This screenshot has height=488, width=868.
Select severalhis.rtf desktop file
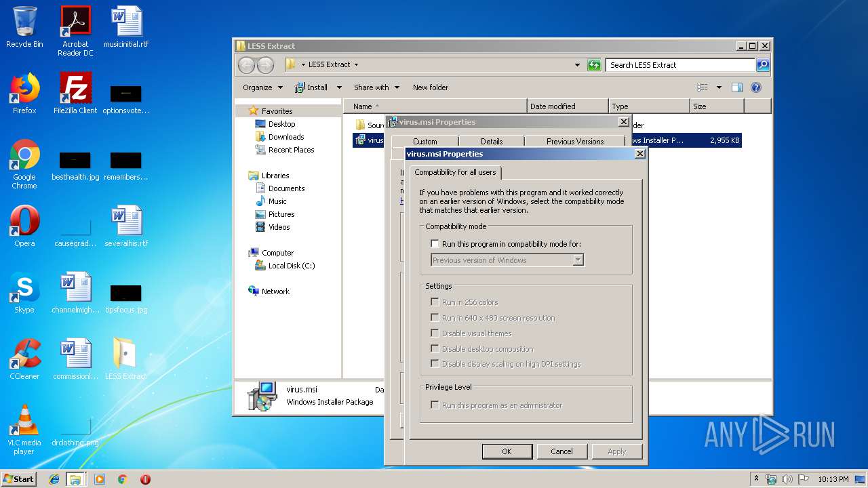[126, 226]
